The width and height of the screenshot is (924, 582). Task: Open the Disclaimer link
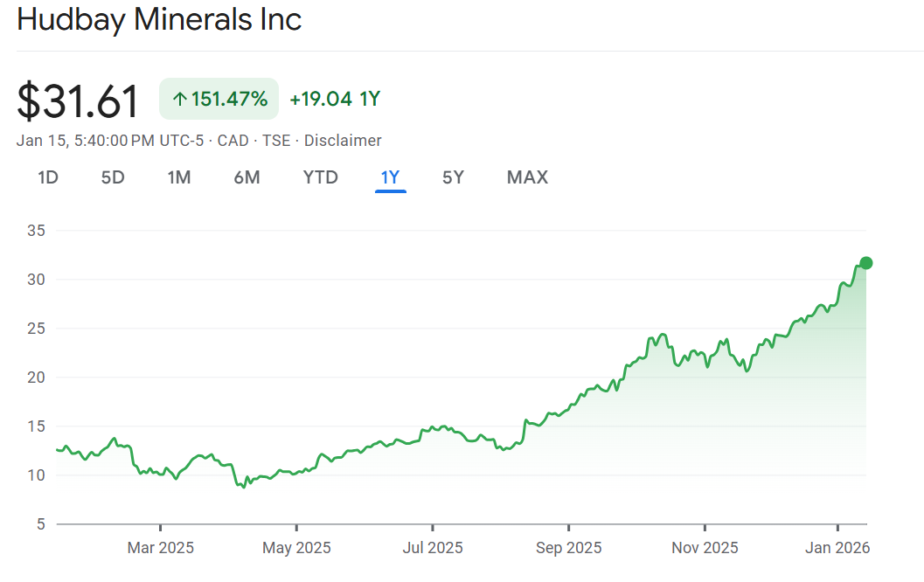(343, 141)
